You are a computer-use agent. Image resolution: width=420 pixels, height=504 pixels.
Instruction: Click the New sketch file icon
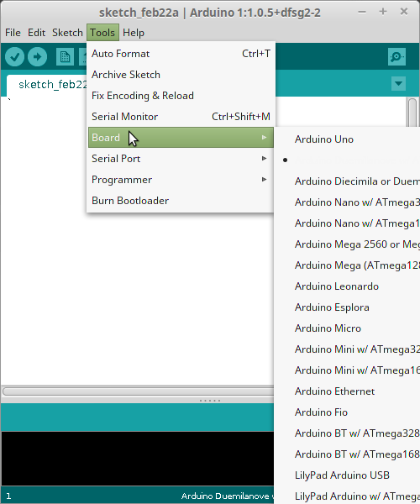coord(65,57)
